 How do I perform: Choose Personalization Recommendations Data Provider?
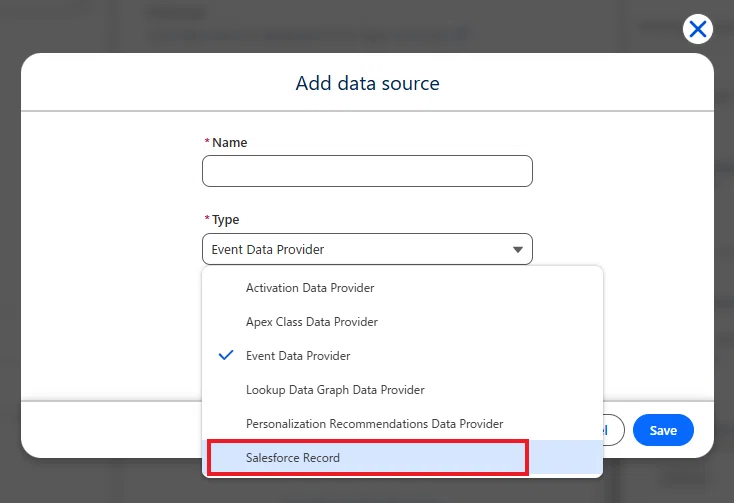(402, 423)
